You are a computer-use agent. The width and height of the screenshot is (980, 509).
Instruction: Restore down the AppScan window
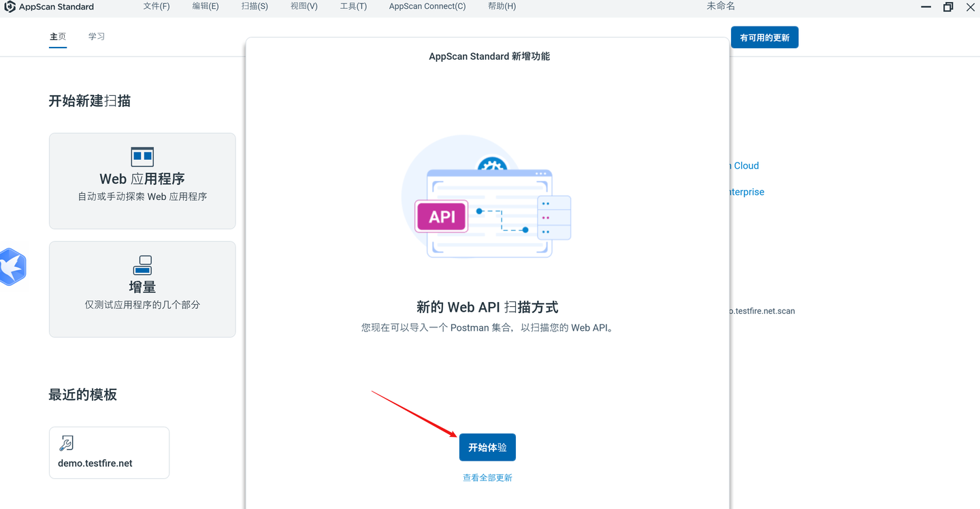[948, 7]
